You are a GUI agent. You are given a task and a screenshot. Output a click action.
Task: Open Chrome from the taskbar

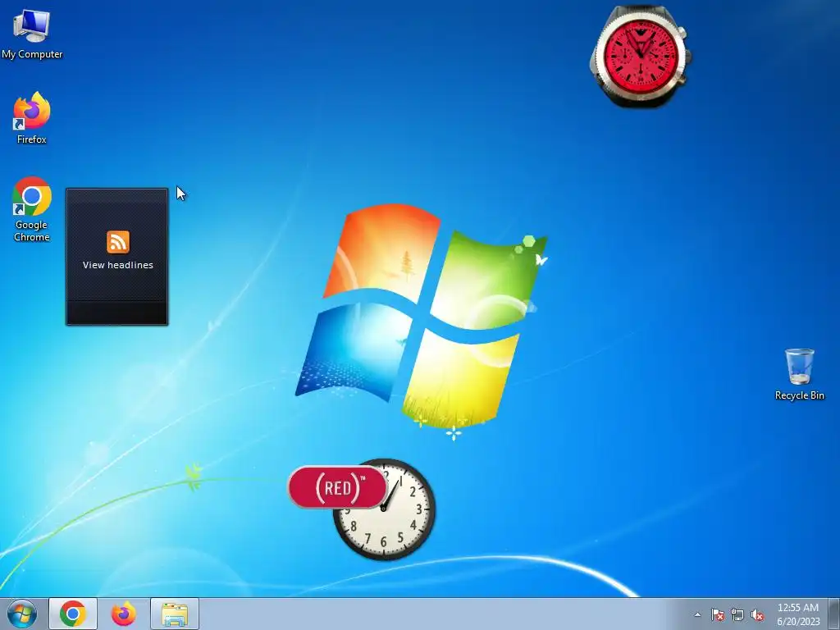click(73, 614)
